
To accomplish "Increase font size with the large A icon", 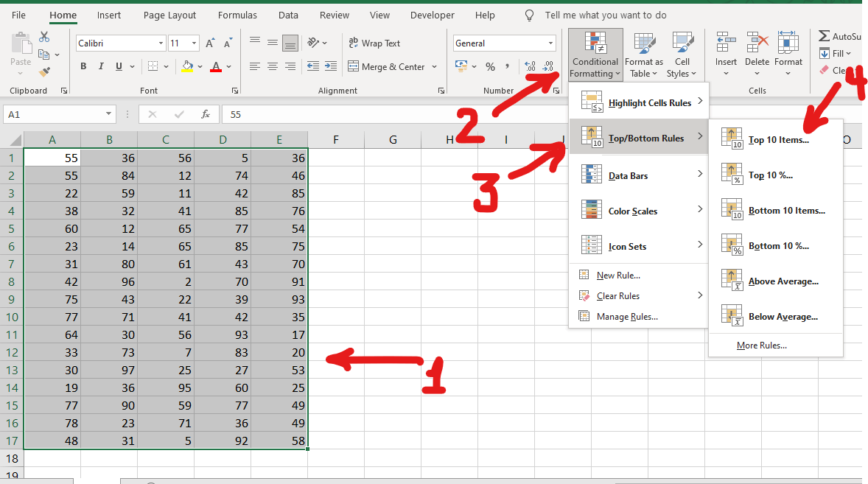I will pyautogui.click(x=210, y=43).
